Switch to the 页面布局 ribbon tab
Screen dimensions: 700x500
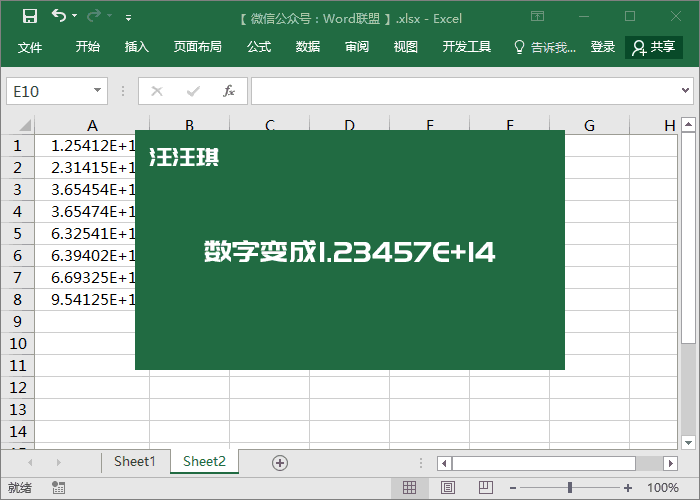[198, 46]
